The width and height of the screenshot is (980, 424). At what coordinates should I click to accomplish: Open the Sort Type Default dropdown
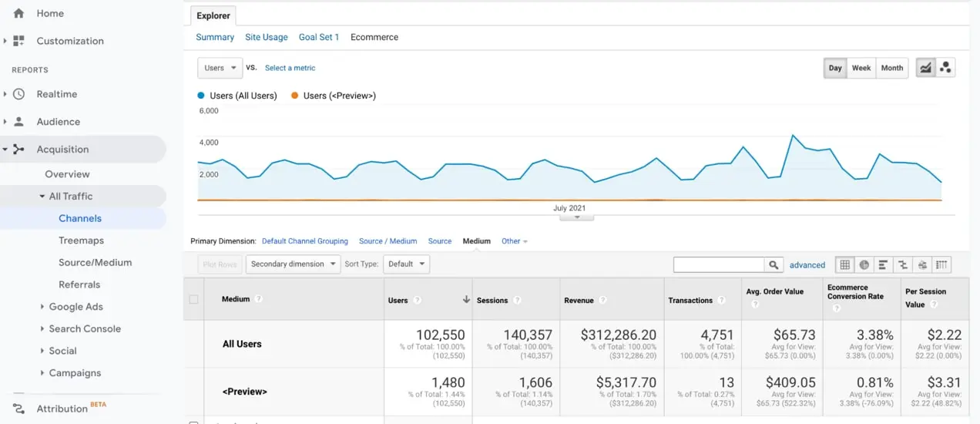(x=406, y=264)
